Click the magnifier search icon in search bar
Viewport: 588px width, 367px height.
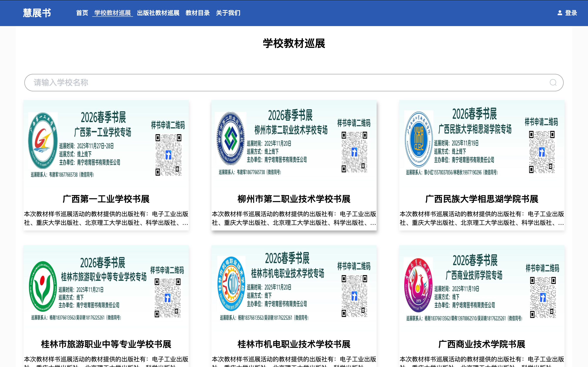pyautogui.click(x=553, y=83)
